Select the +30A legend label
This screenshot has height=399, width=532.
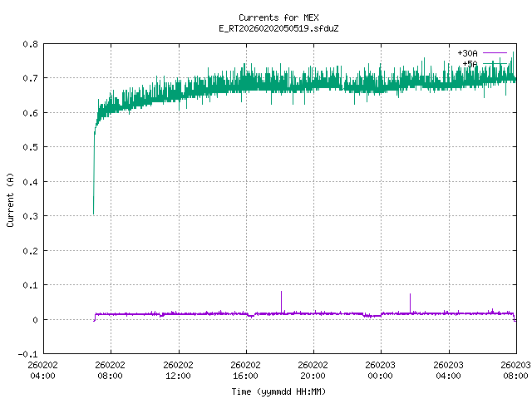(x=467, y=53)
